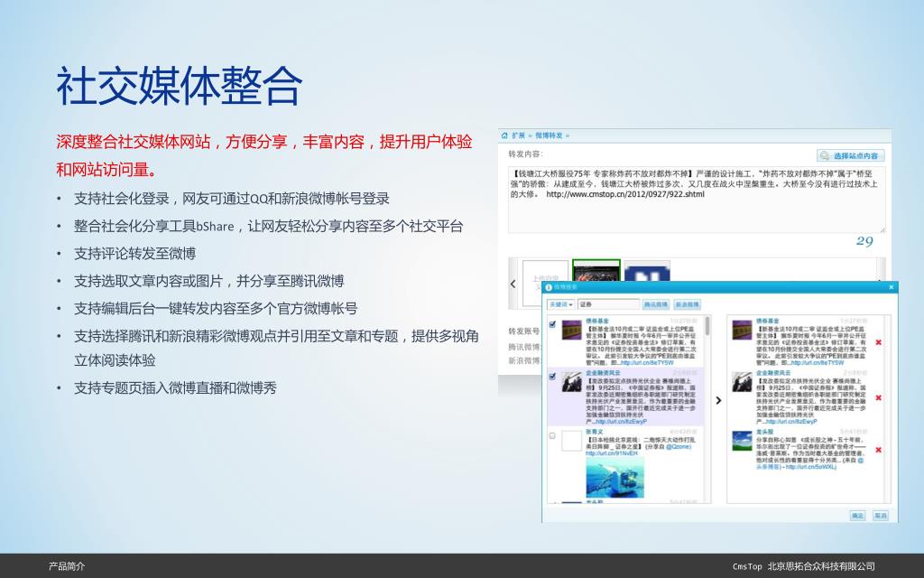Click the left arrow of the image strip
The width and height of the screenshot is (924, 578).
513,284
